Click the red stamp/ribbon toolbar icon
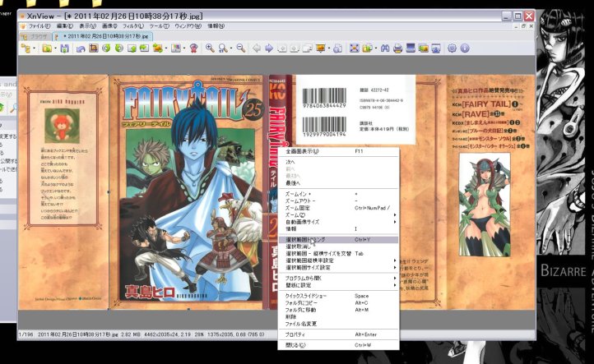 (193, 48)
